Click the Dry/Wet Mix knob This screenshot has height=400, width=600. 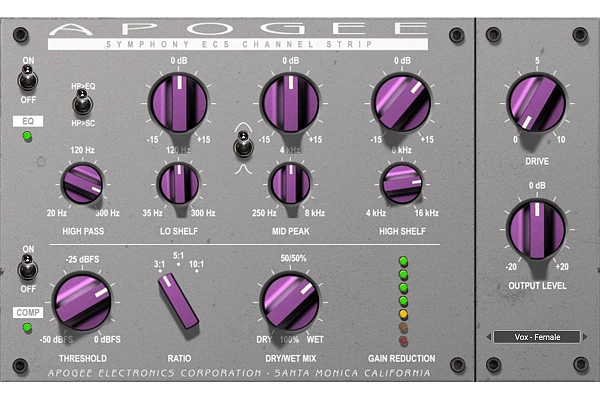(291, 302)
